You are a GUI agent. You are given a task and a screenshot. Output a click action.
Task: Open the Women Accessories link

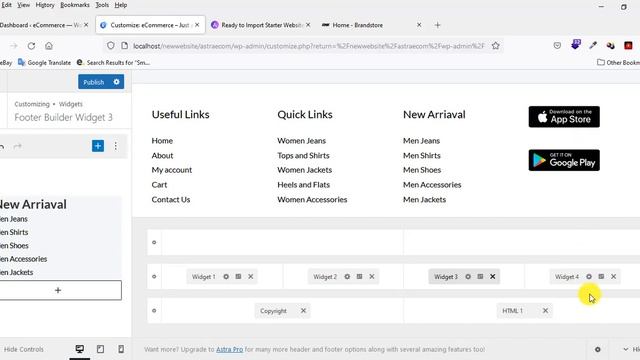click(312, 200)
